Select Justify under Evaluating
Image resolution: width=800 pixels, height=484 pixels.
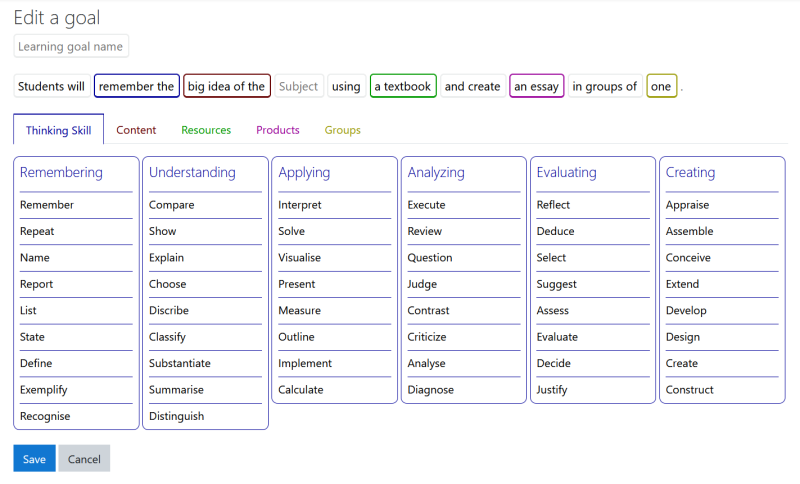(552, 390)
